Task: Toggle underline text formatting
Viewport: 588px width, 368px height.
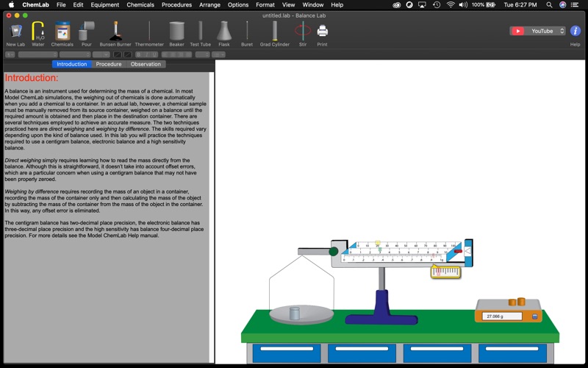Action: click(154, 54)
